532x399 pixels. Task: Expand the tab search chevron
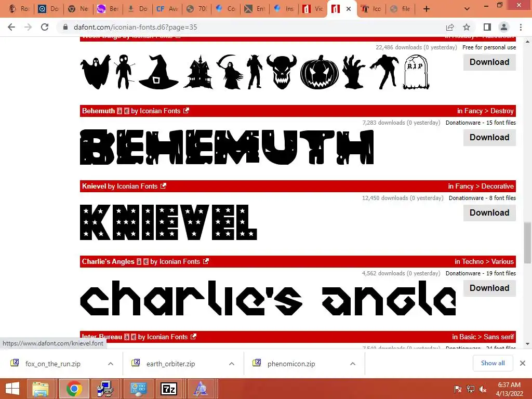click(467, 9)
